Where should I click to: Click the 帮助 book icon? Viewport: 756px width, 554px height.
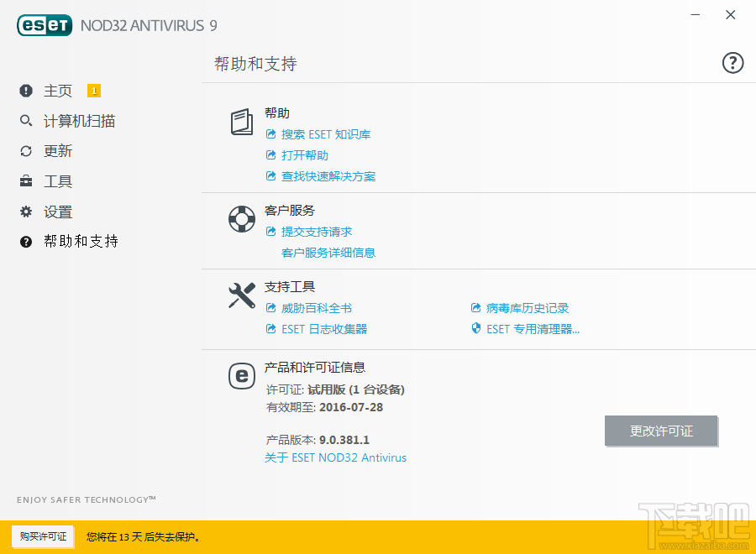click(x=242, y=123)
